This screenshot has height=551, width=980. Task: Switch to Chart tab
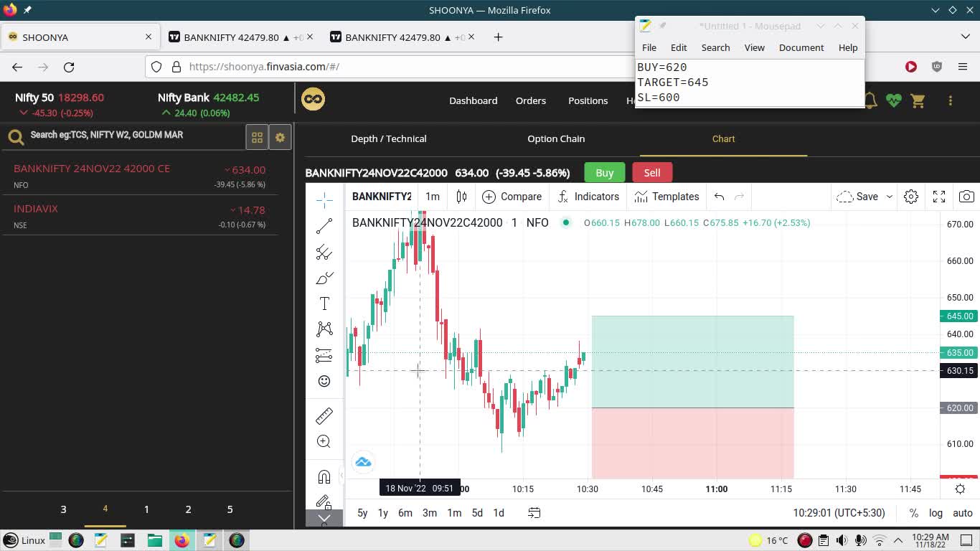[x=723, y=138]
